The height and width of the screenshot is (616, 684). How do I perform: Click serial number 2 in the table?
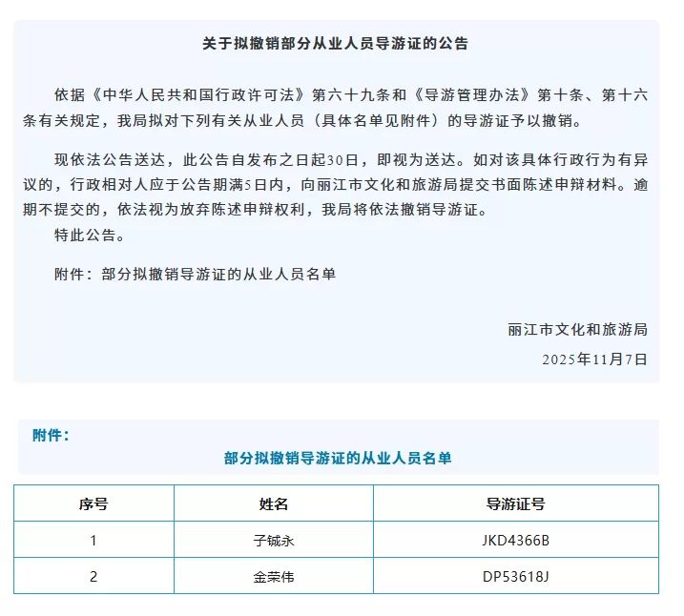[x=93, y=577]
